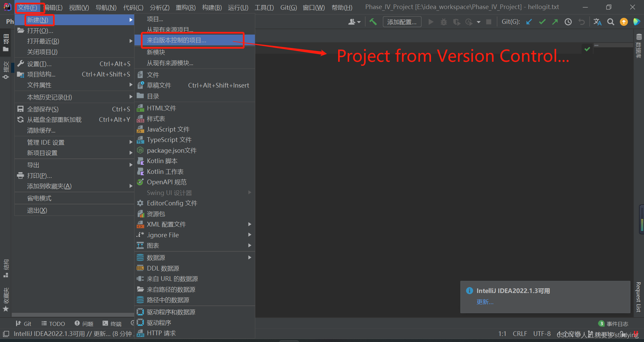Viewport: 644px width, 342px height.
Task: Open 问题 problems tab
Action: pos(84,324)
